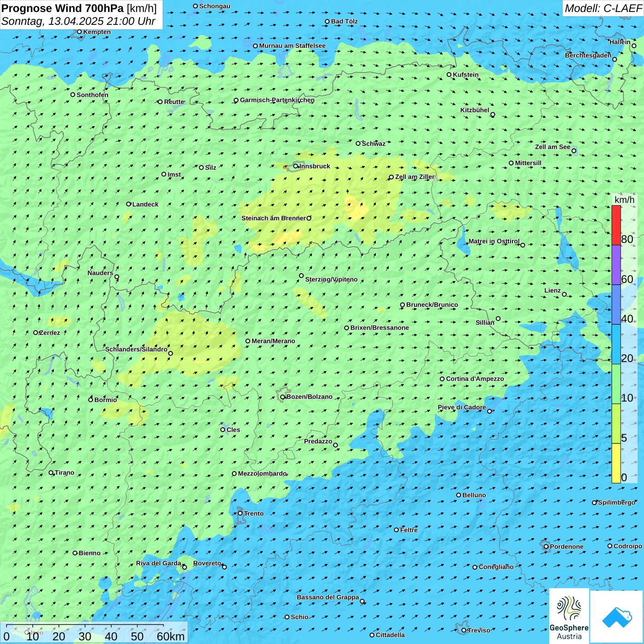Select the green segment of the wind legend
This screenshot has width=644, height=644.
coord(616,384)
